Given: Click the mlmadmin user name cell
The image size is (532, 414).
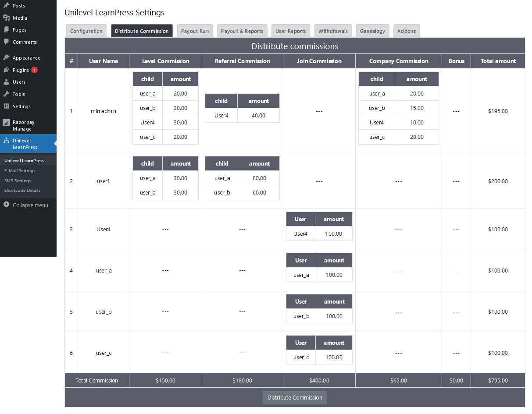Looking at the screenshot, I should [104, 111].
